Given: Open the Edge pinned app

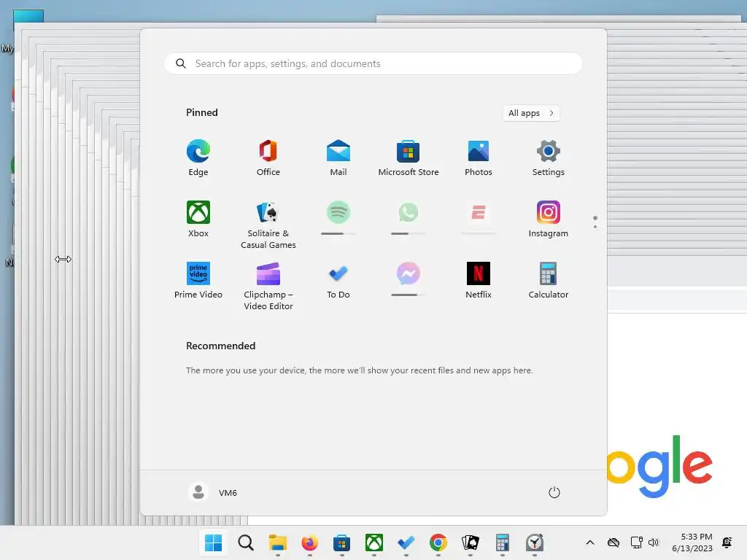Looking at the screenshot, I should tap(198, 158).
